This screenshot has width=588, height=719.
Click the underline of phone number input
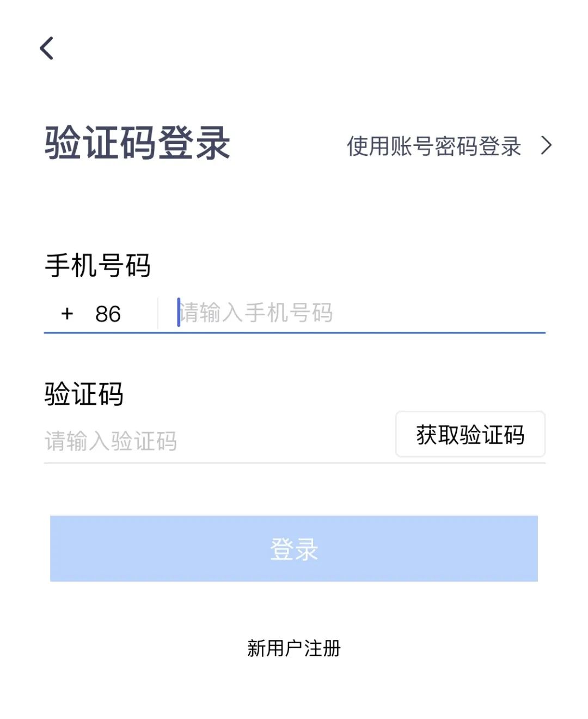coord(294,331)
